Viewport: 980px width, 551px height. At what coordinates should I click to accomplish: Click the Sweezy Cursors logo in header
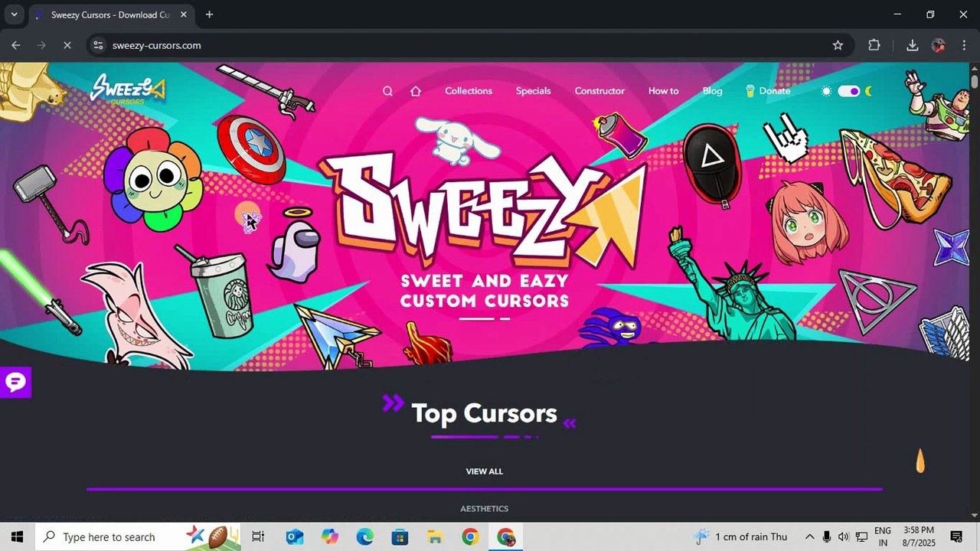point(127,90)
